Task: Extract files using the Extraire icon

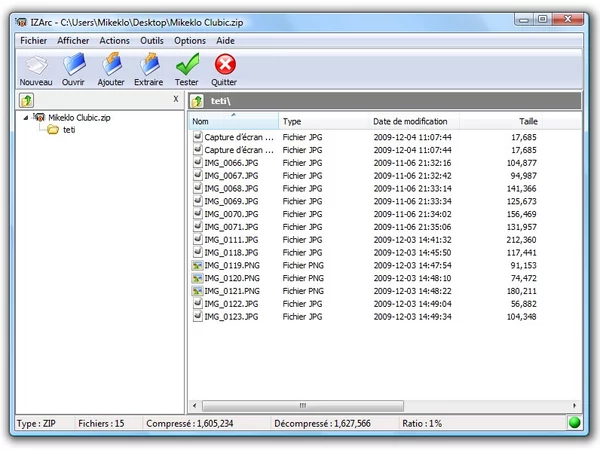Action: pyautogui.click(x=149, y=64)
